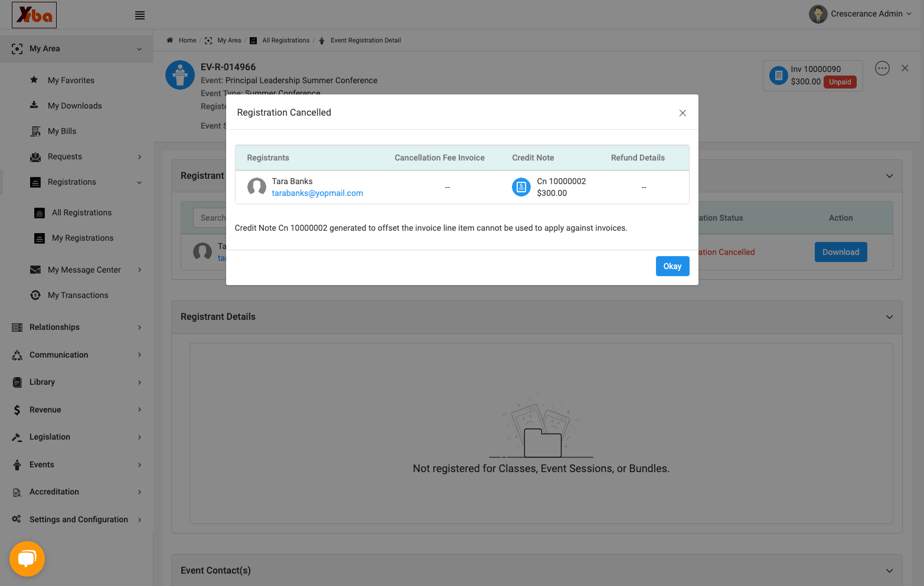
Task: Open the Legislation menu
Action: (77, 437)
